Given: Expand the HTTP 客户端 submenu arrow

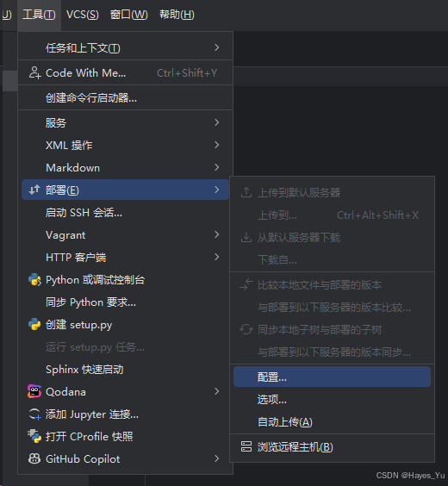Looking at the screenshot, I should tap(217, 257).
